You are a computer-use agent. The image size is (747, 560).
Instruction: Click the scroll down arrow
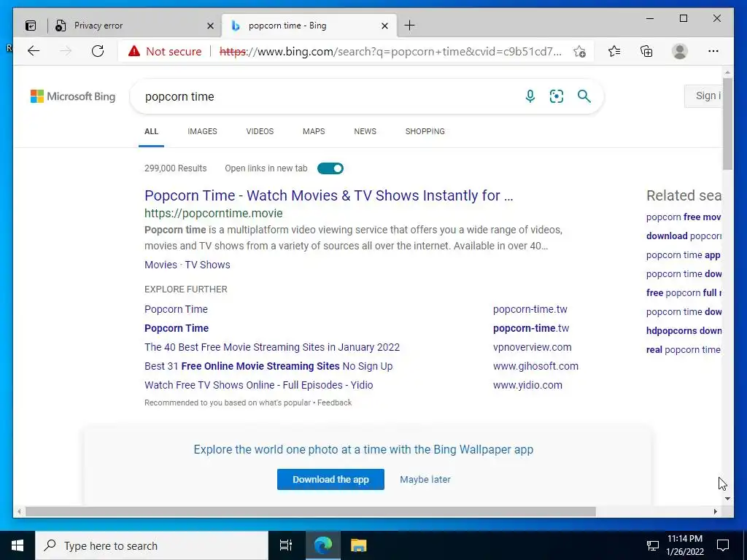coord(727,499)
